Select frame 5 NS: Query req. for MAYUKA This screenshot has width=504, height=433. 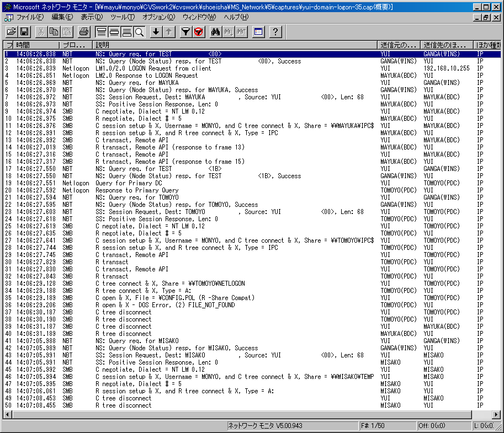[252, 83]
